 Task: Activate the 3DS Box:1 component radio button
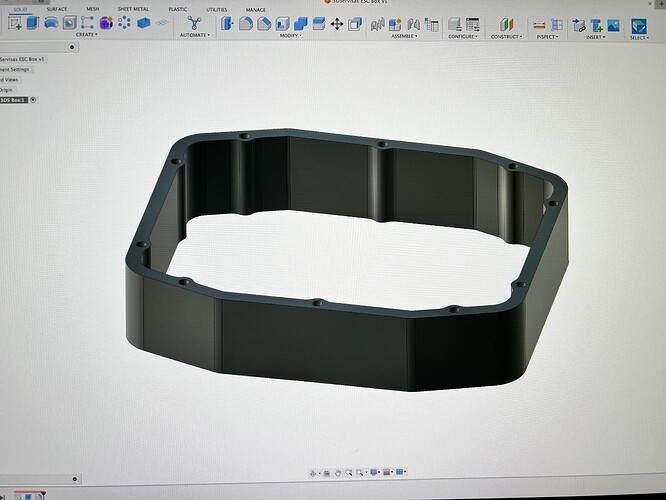(x=33, y=100)
